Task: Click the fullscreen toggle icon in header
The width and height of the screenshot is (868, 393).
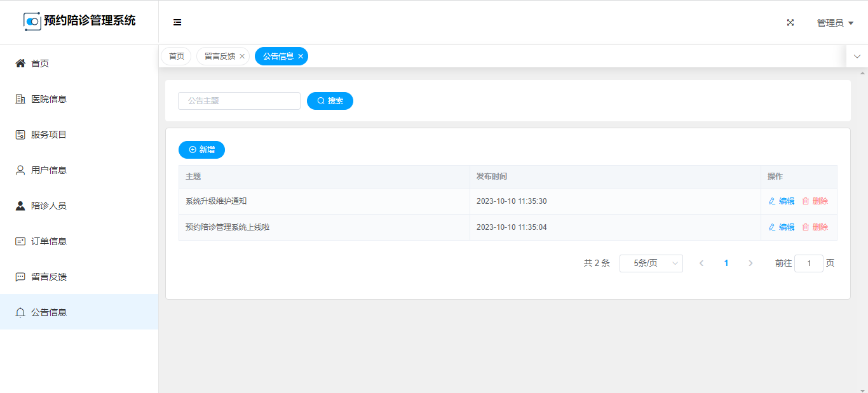Action: click(790, 22)
